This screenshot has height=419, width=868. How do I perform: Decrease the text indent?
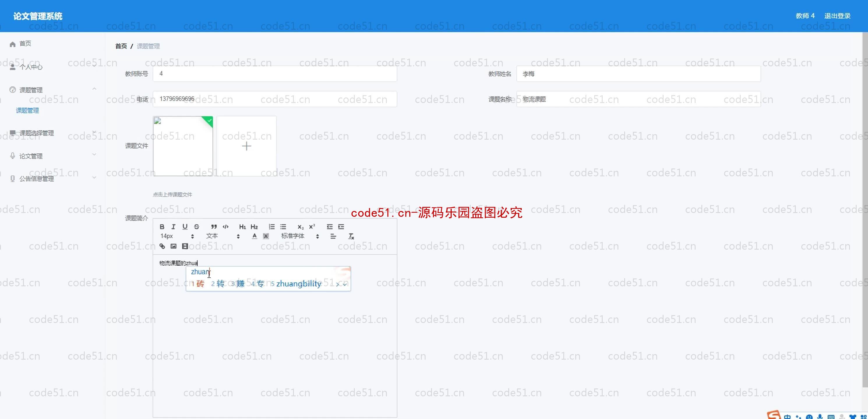[x=329, y=226]
